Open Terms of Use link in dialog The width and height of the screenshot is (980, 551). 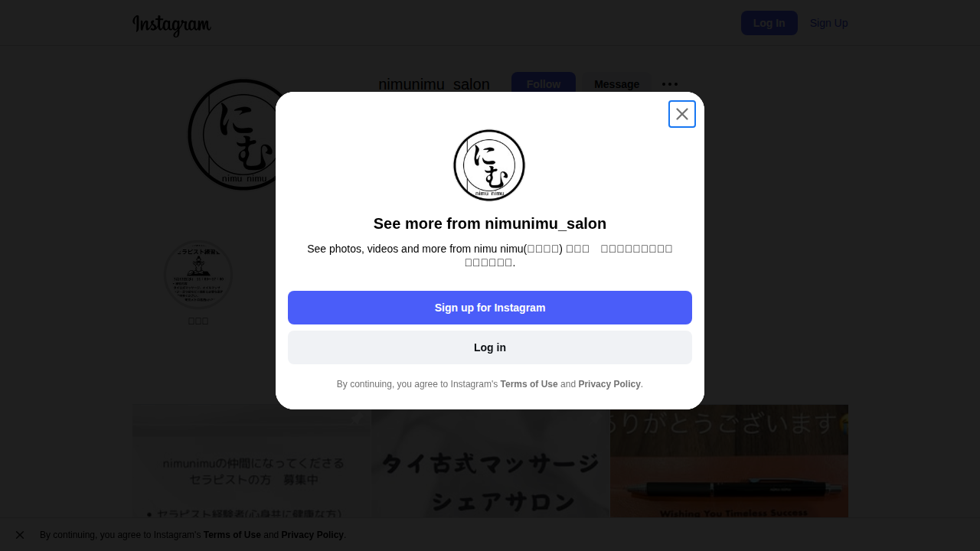529,384
